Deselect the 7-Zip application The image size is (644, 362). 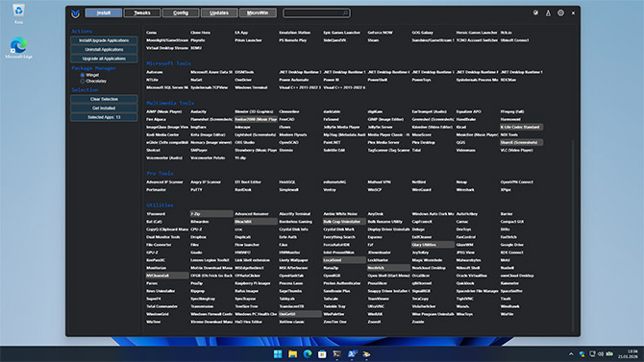[211, 214]
